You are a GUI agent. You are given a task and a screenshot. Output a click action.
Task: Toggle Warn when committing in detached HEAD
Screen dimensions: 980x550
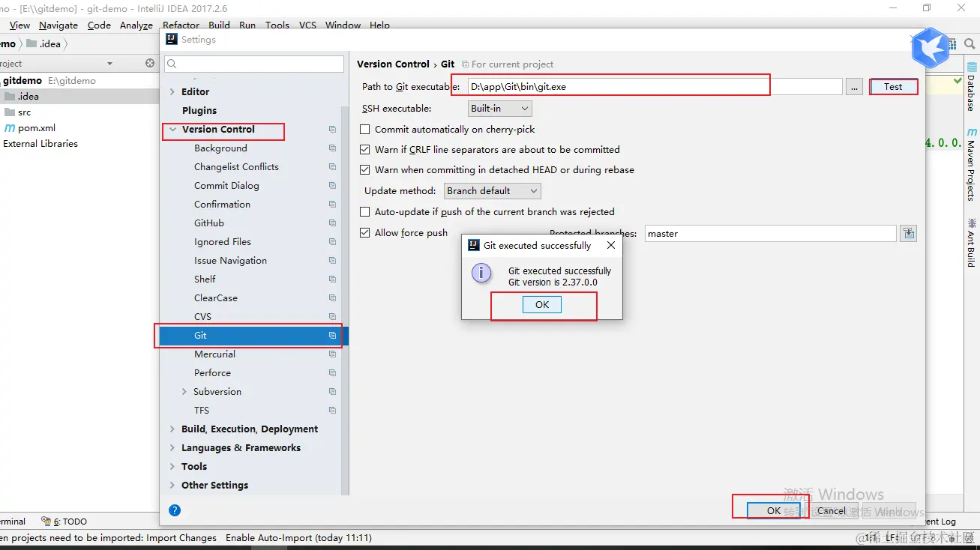[365, 170]
